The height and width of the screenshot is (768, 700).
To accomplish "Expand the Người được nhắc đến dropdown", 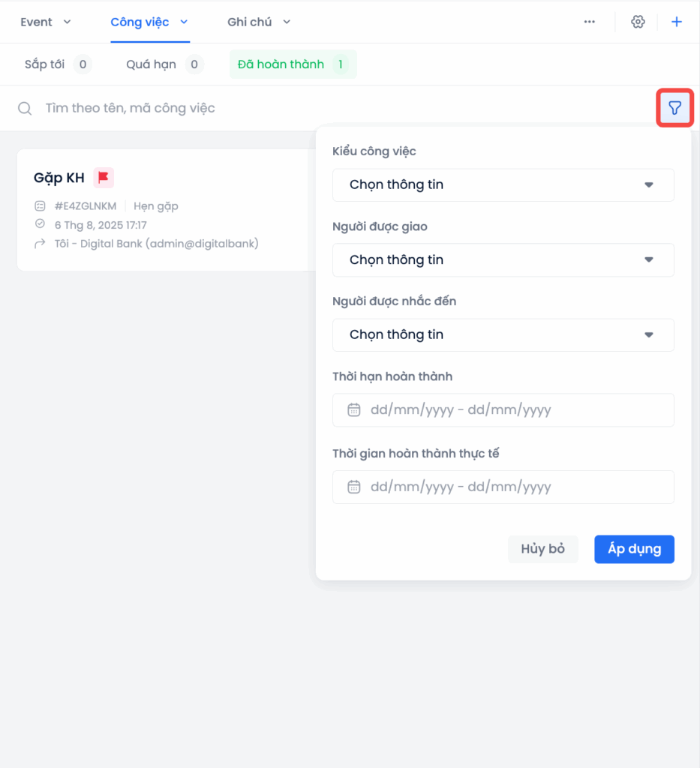I will pos(503,335).
